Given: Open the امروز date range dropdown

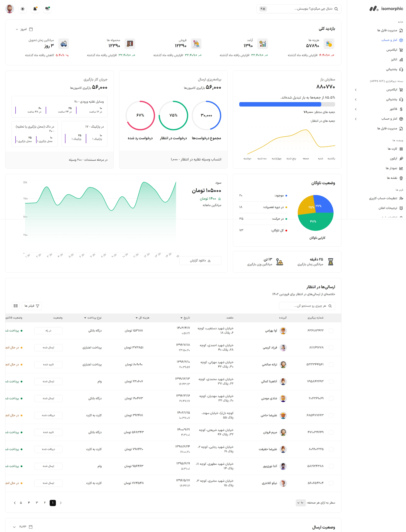Looking at the screenshot, I should point(24,29).
